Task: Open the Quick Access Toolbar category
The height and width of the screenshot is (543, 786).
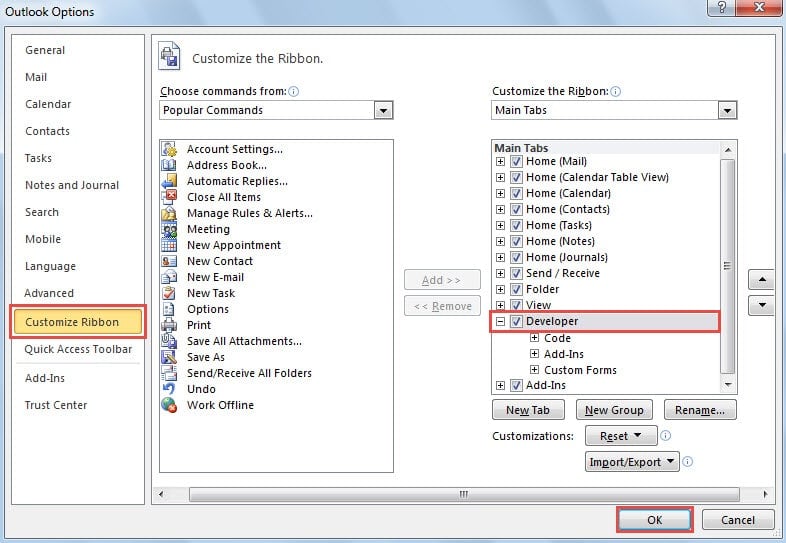Action: point(78,349)
